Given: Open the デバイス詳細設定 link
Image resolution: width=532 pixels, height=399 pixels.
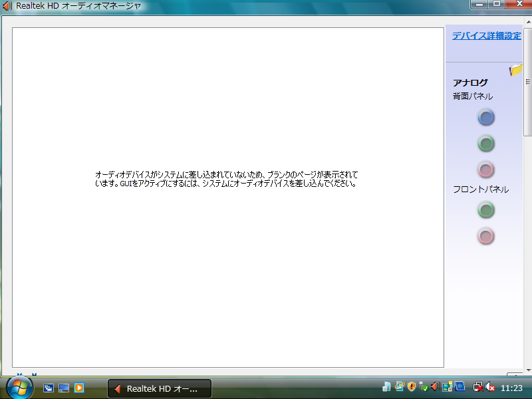Looking at the screenshot, I should [x=487, y=36].
